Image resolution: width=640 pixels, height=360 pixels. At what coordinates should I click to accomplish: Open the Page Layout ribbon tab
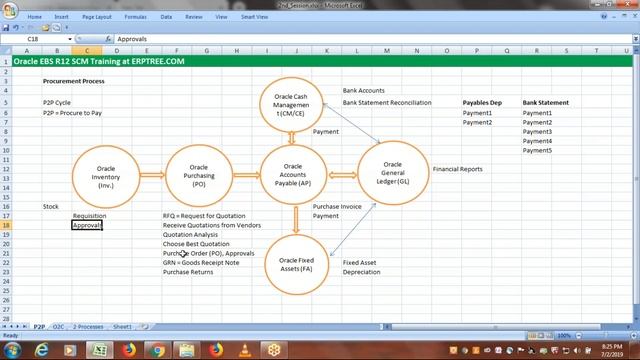[97, 17]
